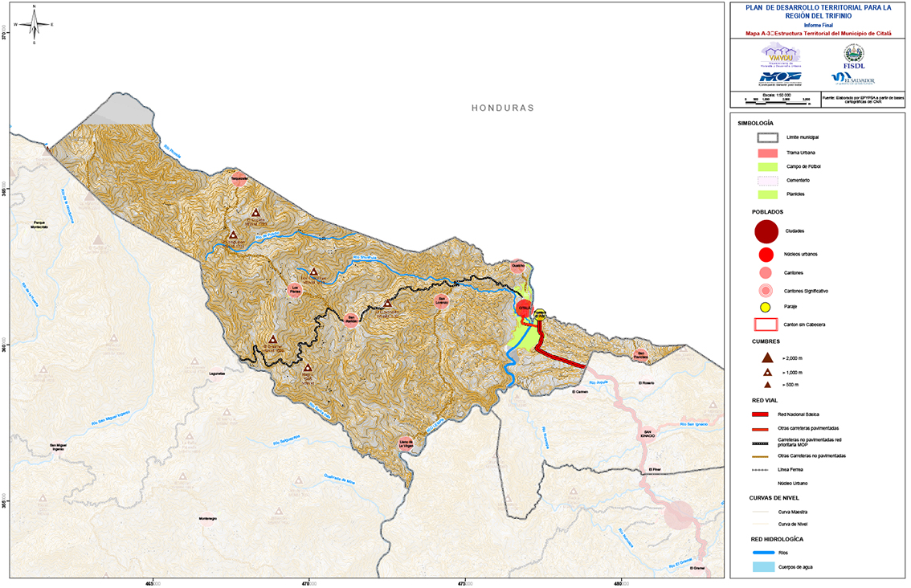Click the north arrow compass rose
Image resolution: width=911 pixels, height=588 pixels.
[x=34, y=25]
